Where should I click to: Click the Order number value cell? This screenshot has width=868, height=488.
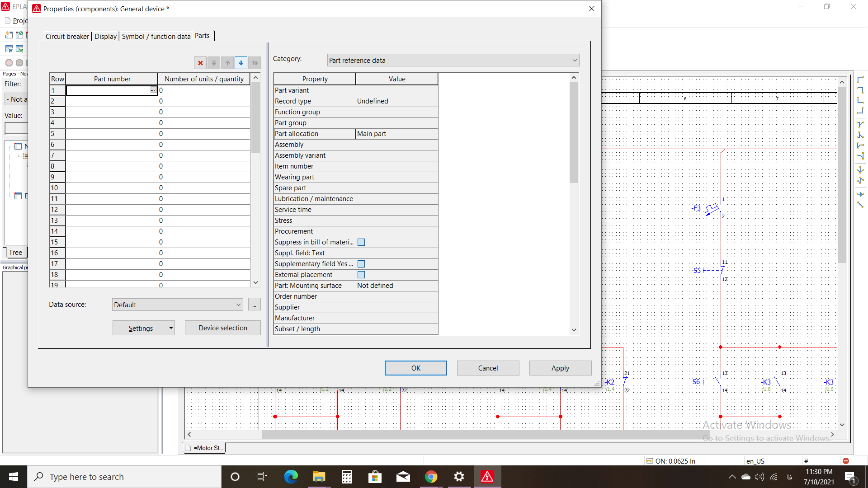click(397, 296)
